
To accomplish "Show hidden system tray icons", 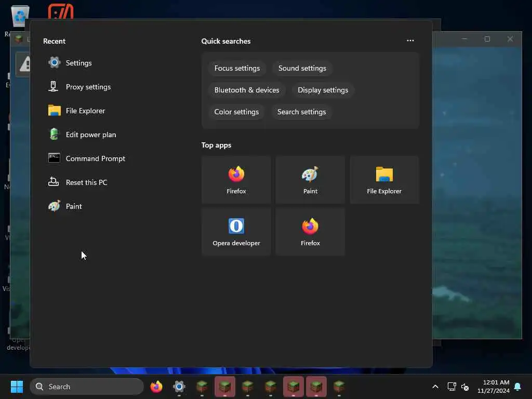I will 435,387.
